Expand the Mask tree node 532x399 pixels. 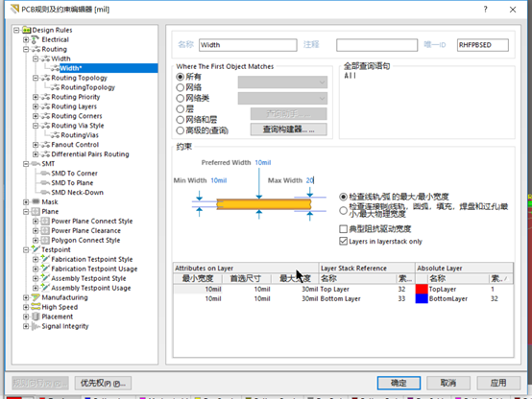[x=26, y=202]
